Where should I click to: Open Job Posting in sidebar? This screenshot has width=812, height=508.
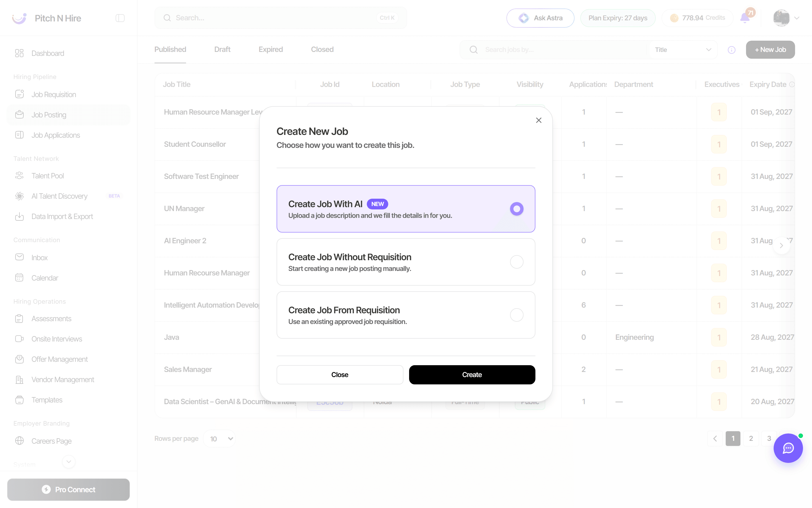tap(69, 115)
